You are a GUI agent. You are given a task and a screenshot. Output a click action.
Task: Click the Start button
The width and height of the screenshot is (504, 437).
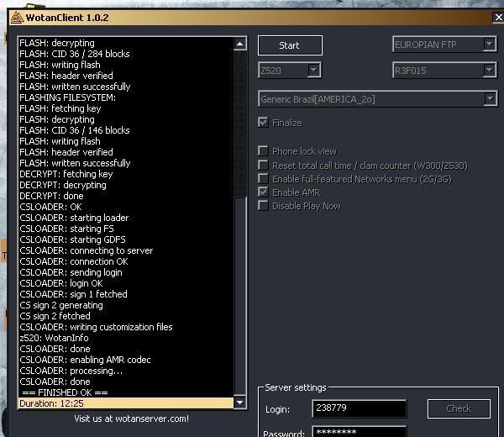[290, 45]
